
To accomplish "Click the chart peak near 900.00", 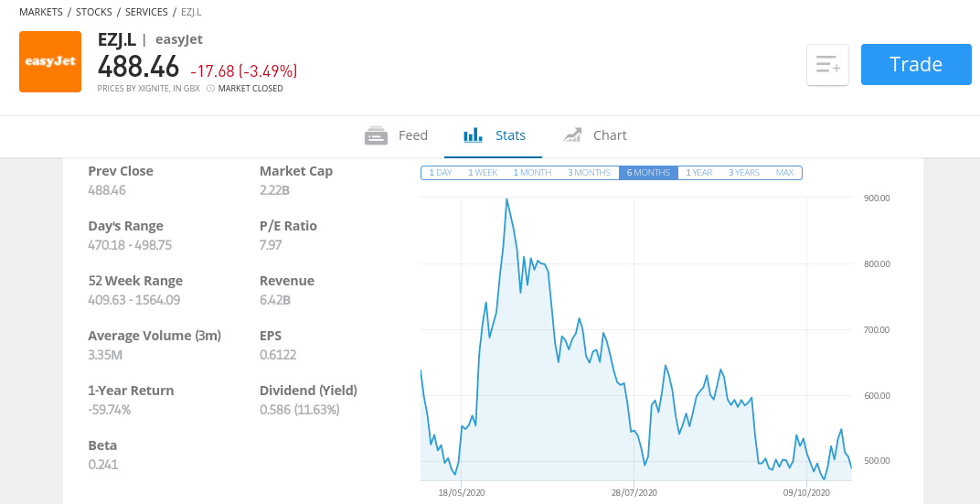I will [506, 199].
